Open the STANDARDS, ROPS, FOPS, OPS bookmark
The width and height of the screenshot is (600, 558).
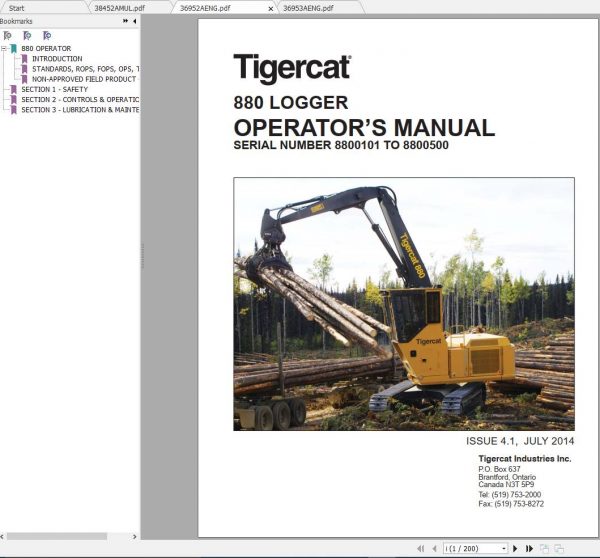85,69
